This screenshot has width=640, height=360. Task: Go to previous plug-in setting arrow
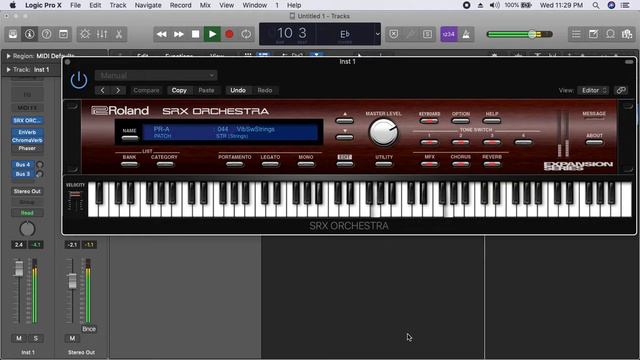(102, 90)
